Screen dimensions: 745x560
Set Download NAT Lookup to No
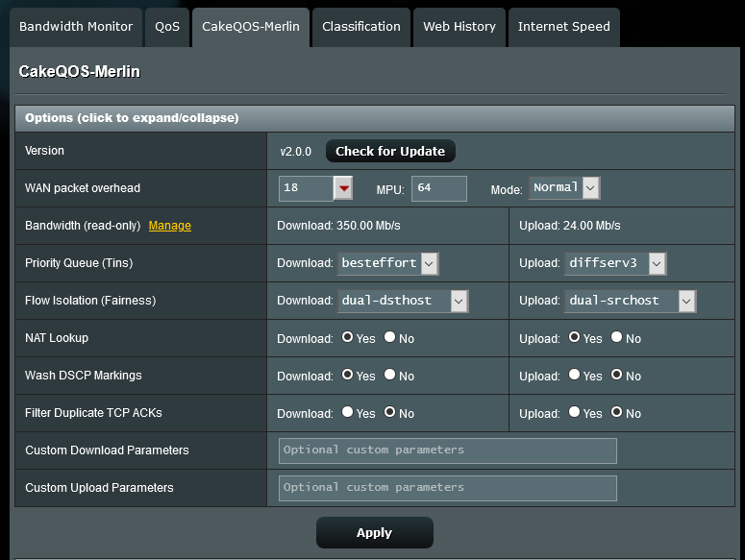point(390,338)
